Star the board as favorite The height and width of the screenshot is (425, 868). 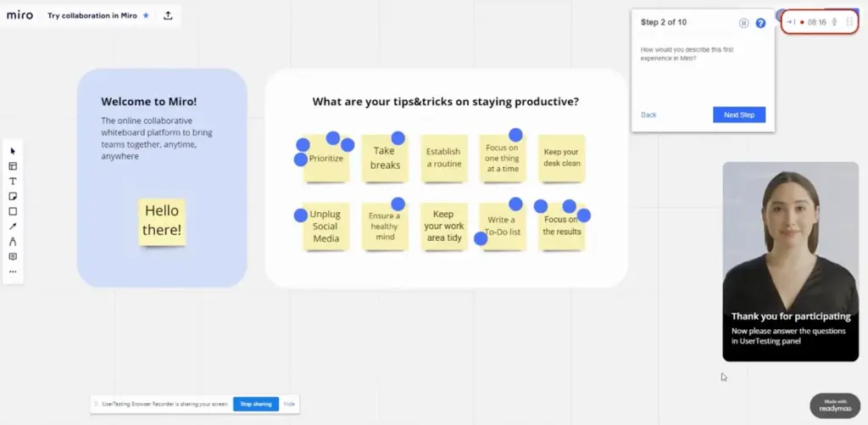point(146,15)
